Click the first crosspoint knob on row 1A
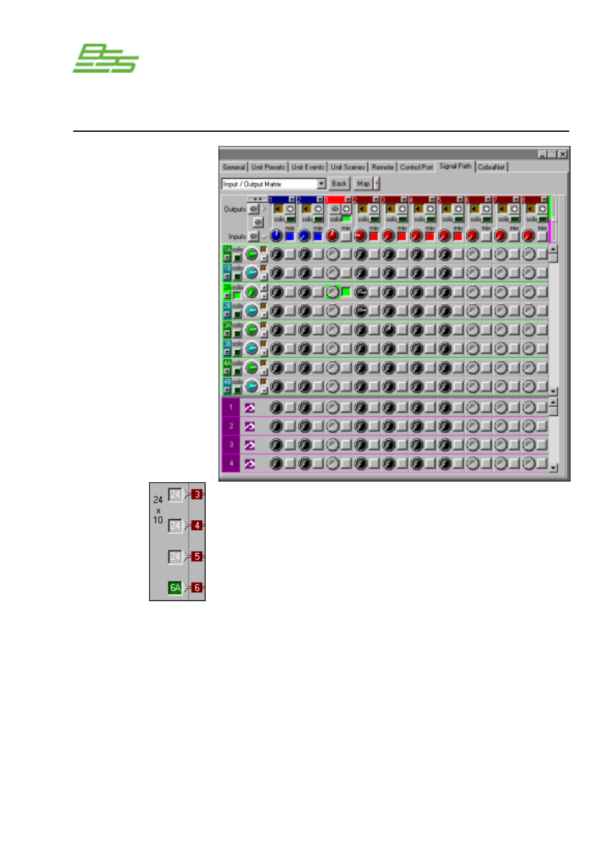The image size is (613, 868). [276, 254]
